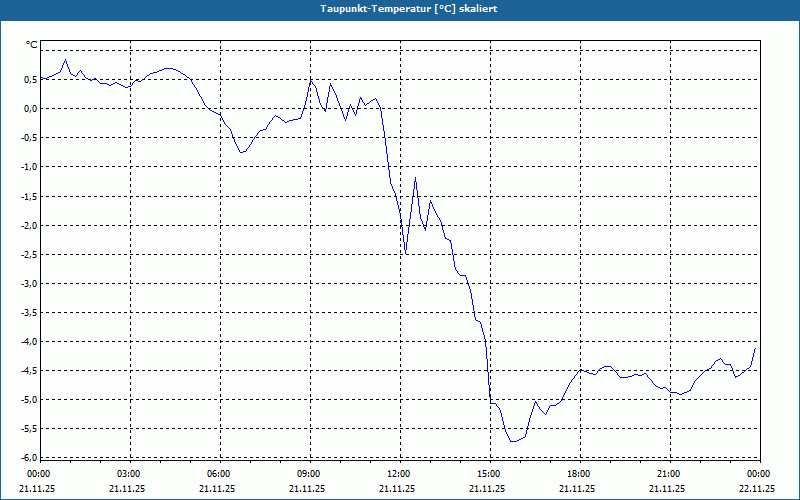Click the '-4,5' y-axis label
Screen dimensions: 800x500
[30, 370]
